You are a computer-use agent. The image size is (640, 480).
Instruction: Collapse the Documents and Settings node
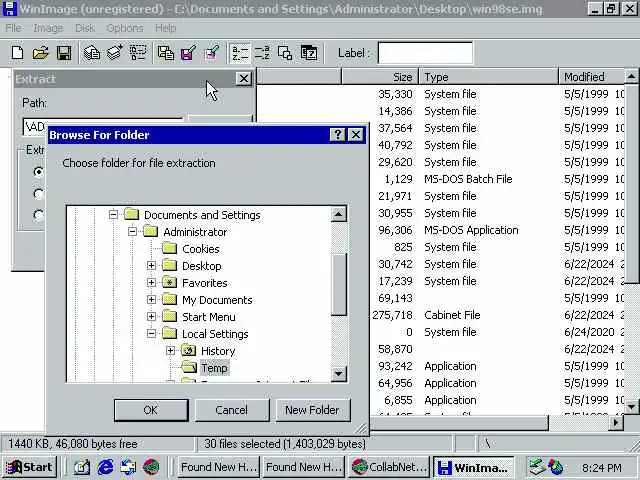tap(113, 214)
